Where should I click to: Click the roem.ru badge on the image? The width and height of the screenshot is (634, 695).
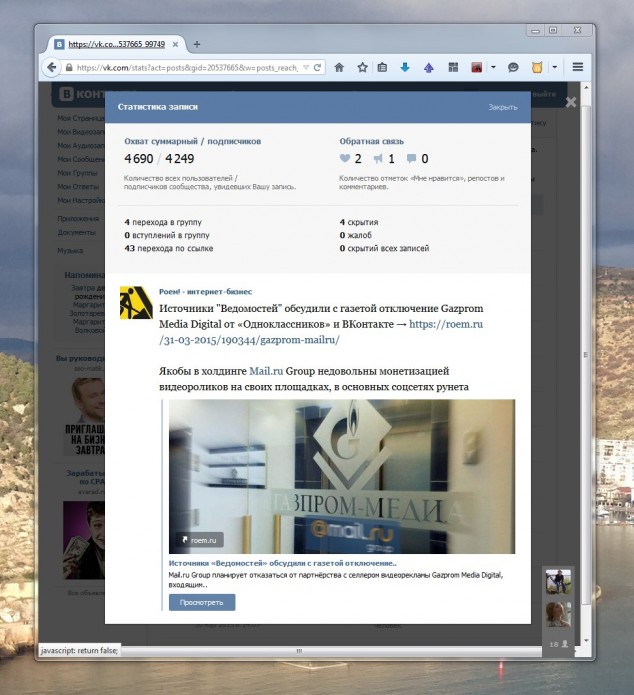tap(200, 540)
